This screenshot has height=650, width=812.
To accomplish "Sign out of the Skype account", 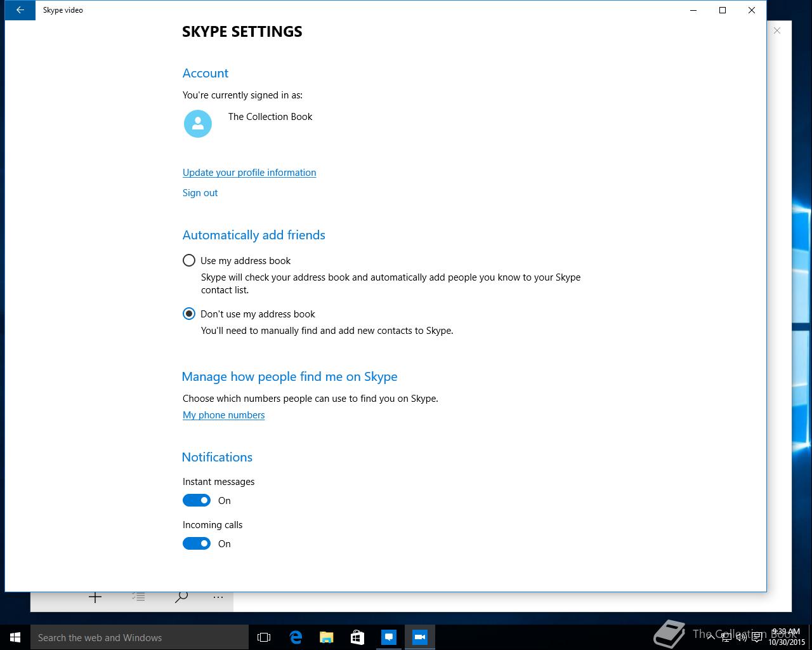I will (200, 193).
